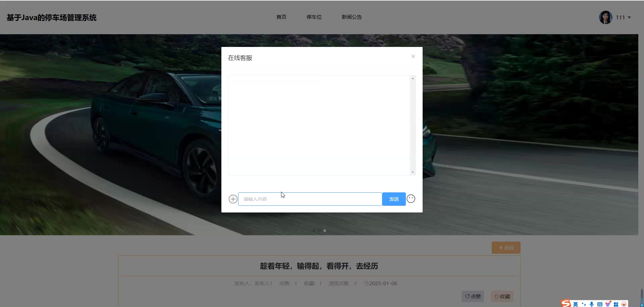Open the 111 user dropdown arrow
The height and width of the screenshot is (307, 644).
click(629, 17)
